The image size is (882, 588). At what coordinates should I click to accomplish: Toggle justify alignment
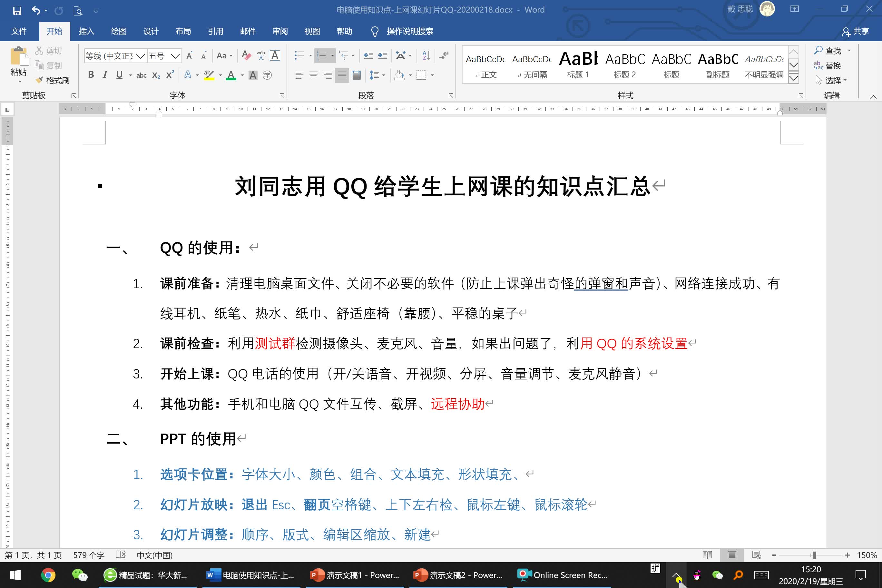pyautogui.click(x=342, y=75)
